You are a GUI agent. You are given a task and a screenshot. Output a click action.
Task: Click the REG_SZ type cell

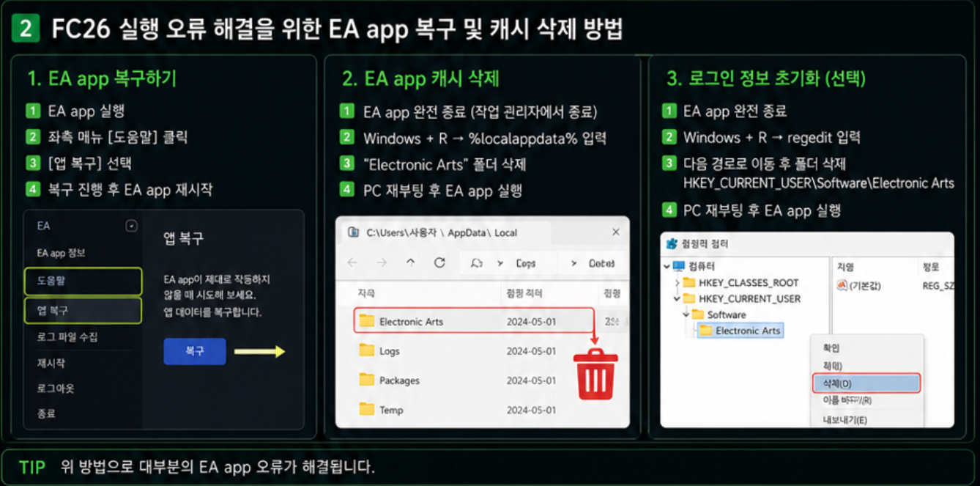click(938, 286)
